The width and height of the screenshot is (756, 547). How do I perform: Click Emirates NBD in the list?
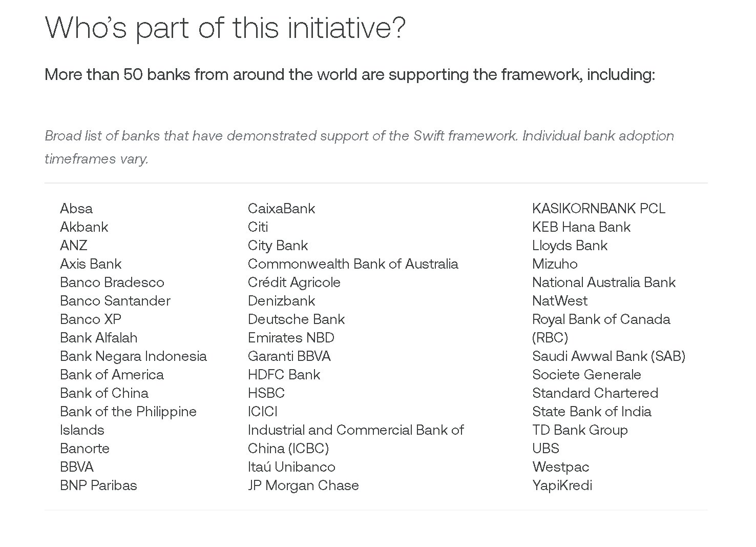[x=291, y=338]
